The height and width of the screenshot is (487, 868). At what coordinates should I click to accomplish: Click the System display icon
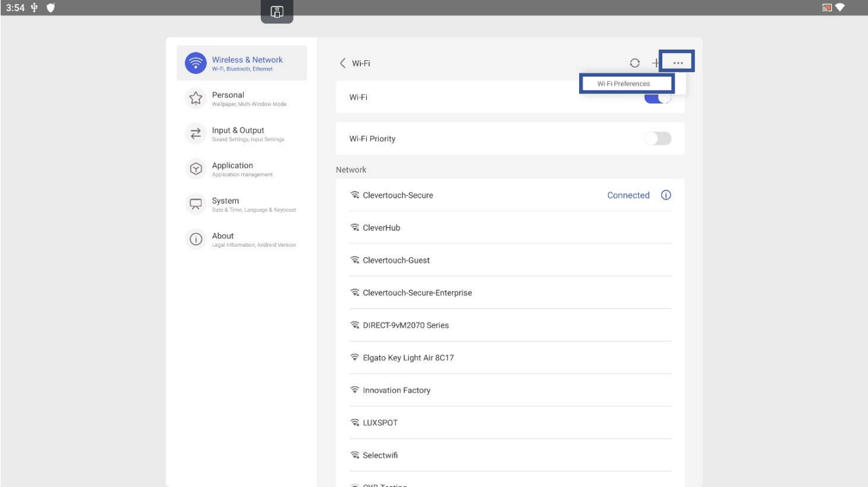click(x=195, y=204)
